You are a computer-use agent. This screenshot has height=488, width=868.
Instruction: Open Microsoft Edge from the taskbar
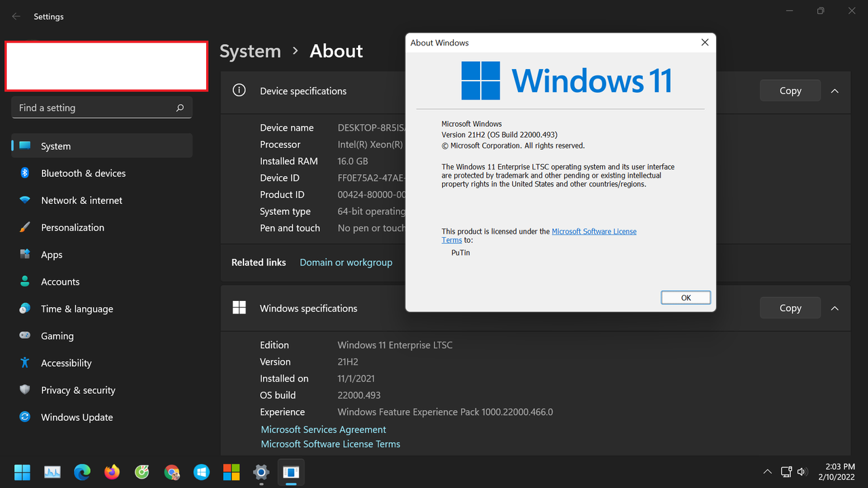[82, 472]
